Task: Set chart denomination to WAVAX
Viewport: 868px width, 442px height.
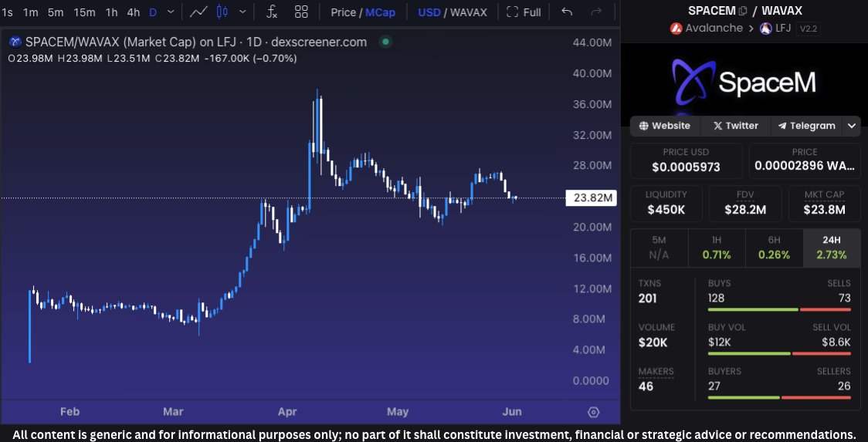Action: click(468, 12)
